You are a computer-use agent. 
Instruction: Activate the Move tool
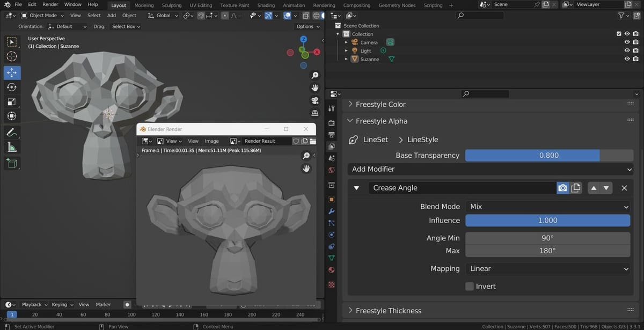(12, 72)
